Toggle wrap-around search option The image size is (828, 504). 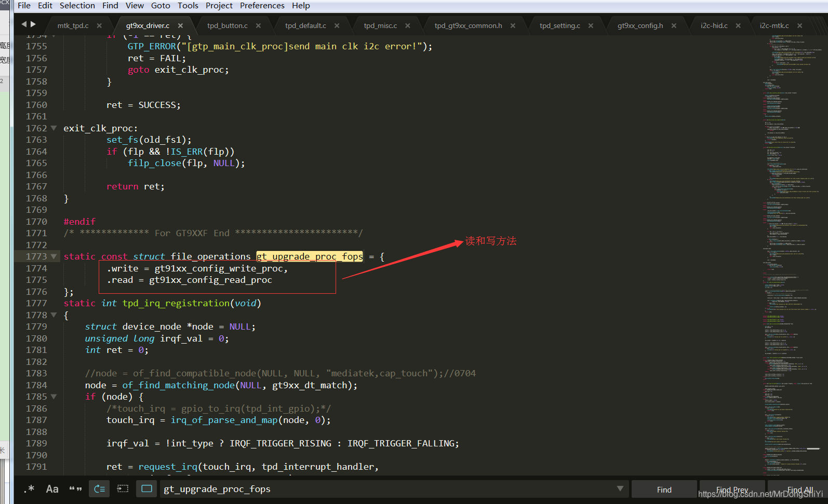click(99, 489)
